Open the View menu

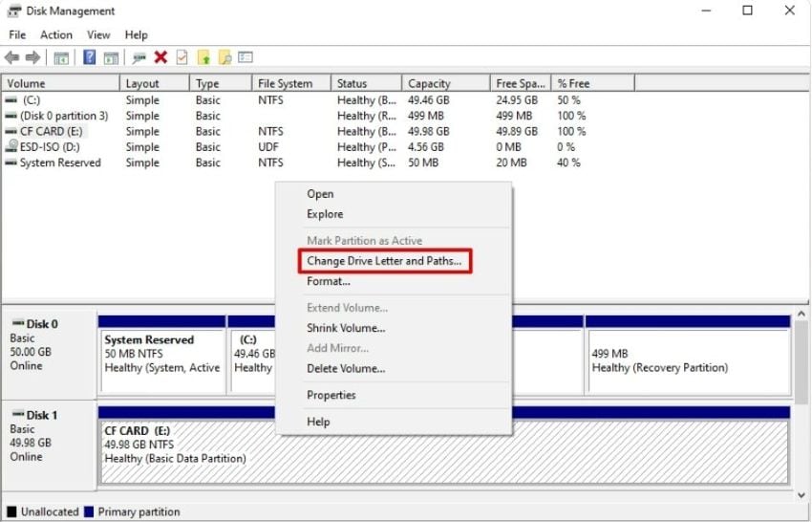[98, 34]
